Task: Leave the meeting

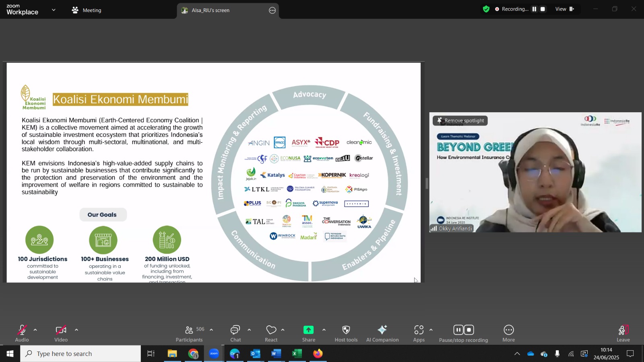Action: (623, 333)
